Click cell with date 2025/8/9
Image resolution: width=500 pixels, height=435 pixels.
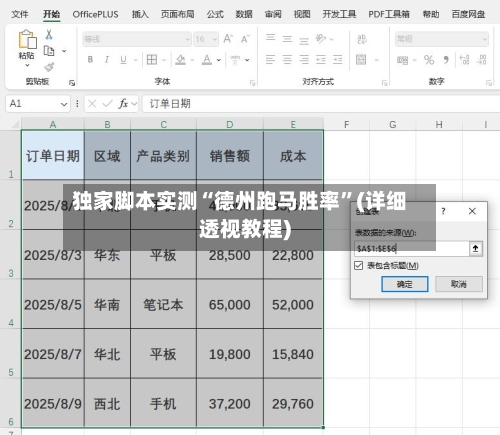[53, 403]
